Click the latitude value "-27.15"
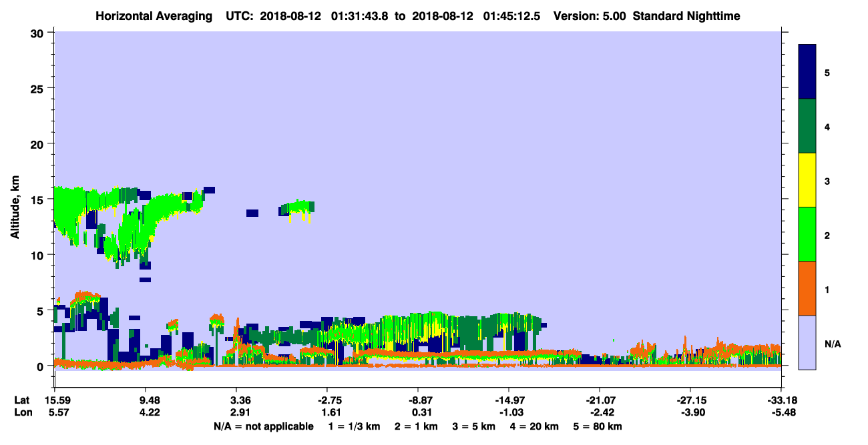 691,400
